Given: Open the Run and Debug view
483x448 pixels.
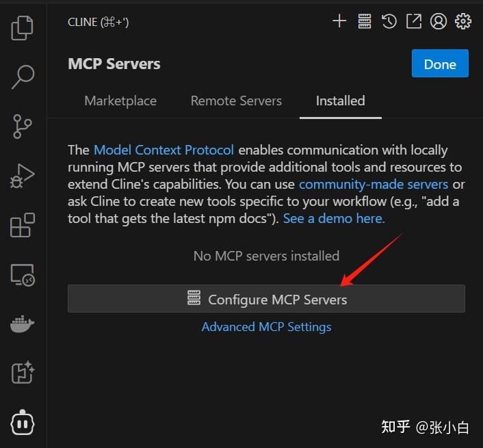Looking at the screenshot, I should (22, 176).
